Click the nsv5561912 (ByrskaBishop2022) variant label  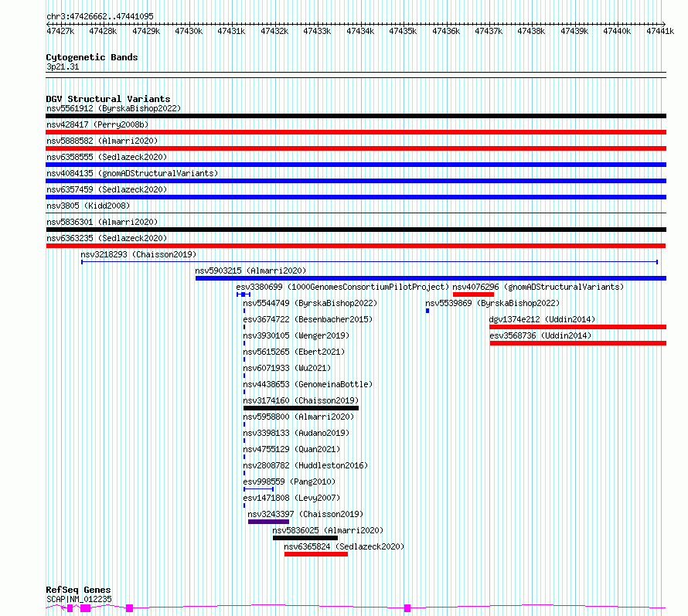[114, 108]
